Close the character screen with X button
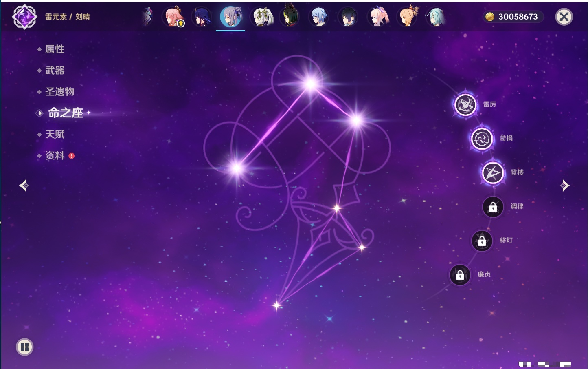Image resolution: width=588 pixels, height=369 pixels. coord(564,17)
